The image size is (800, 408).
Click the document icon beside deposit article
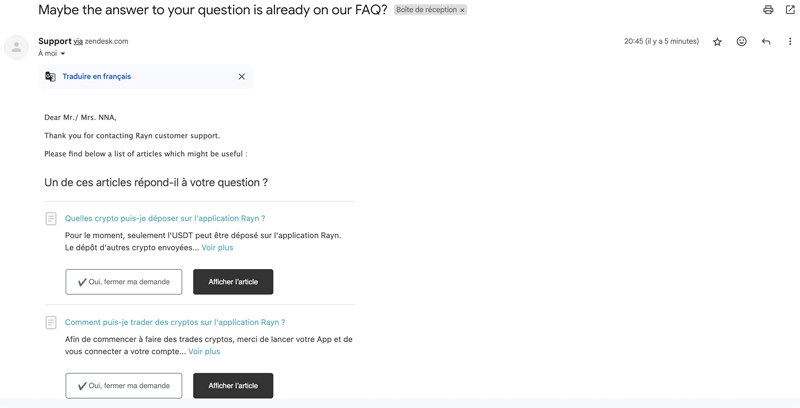(51, 219)
